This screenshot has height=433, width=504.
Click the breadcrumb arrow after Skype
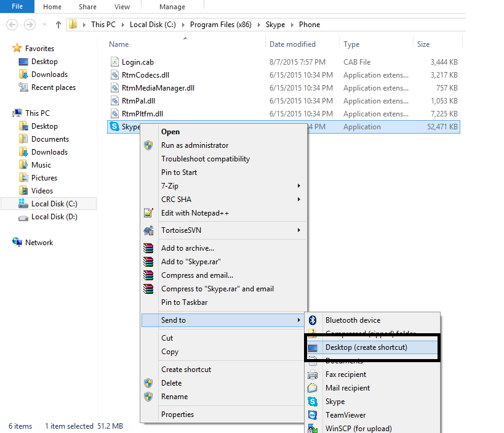[292, 25]
